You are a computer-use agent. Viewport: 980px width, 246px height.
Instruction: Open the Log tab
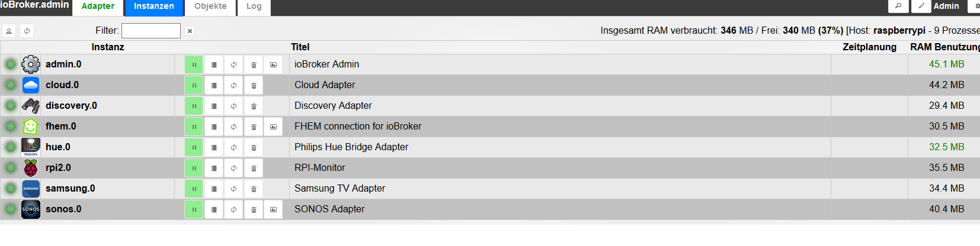tap(254, 7)
